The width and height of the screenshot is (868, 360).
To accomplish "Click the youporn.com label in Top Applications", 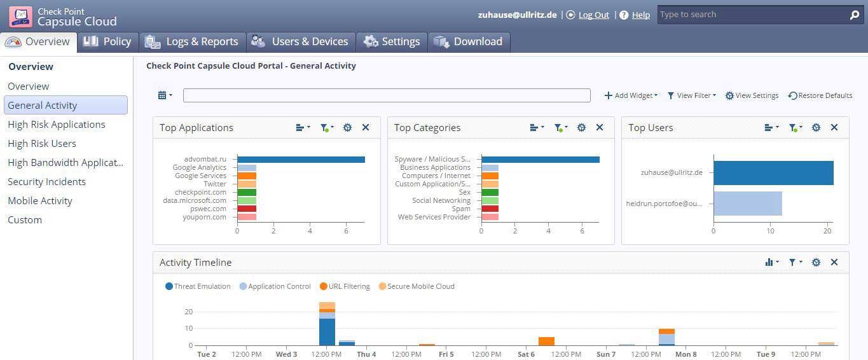I will click(x=205, y=217).
